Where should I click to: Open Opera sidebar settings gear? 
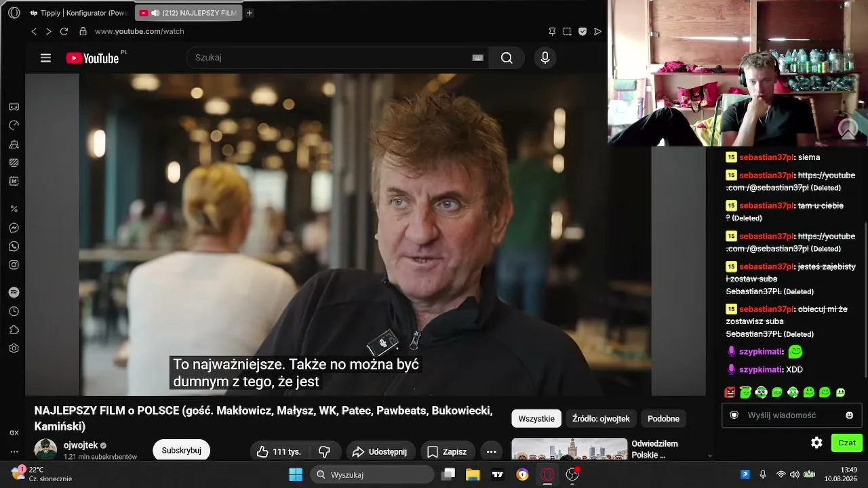click(14, 348)
